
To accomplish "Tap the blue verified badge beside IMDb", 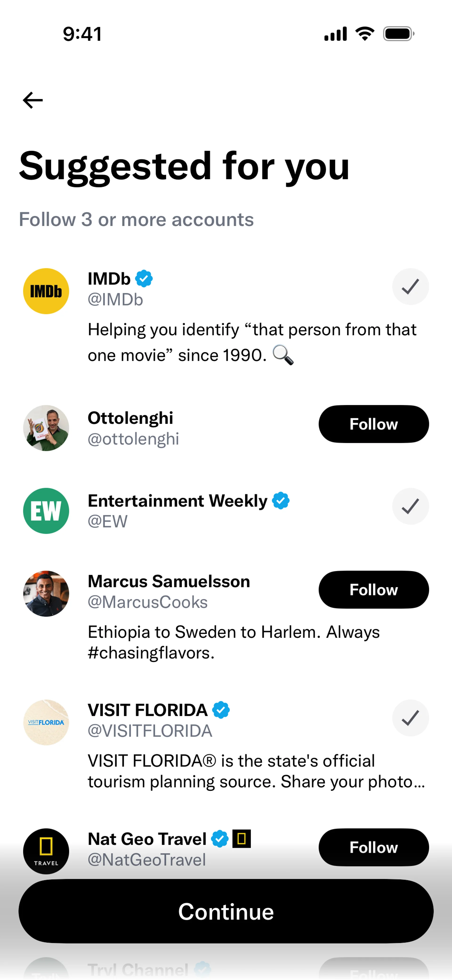I will click(x=144, y=279).
